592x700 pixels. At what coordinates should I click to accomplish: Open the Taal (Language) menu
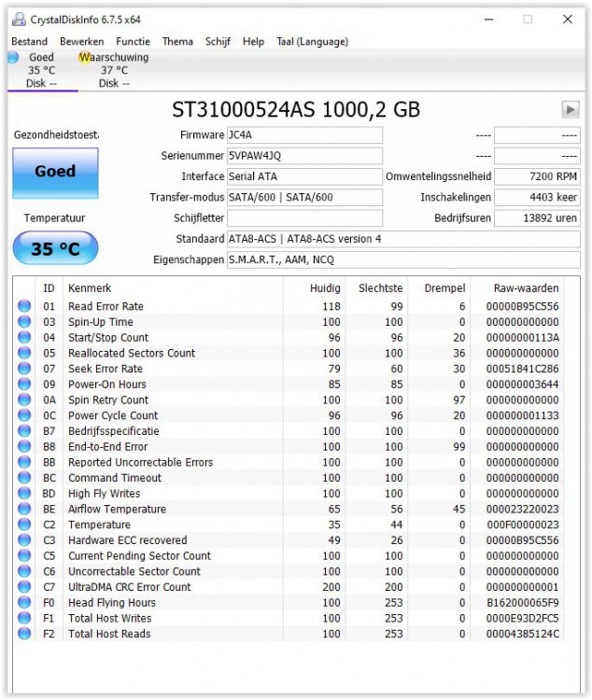click(x=312, y=42)
